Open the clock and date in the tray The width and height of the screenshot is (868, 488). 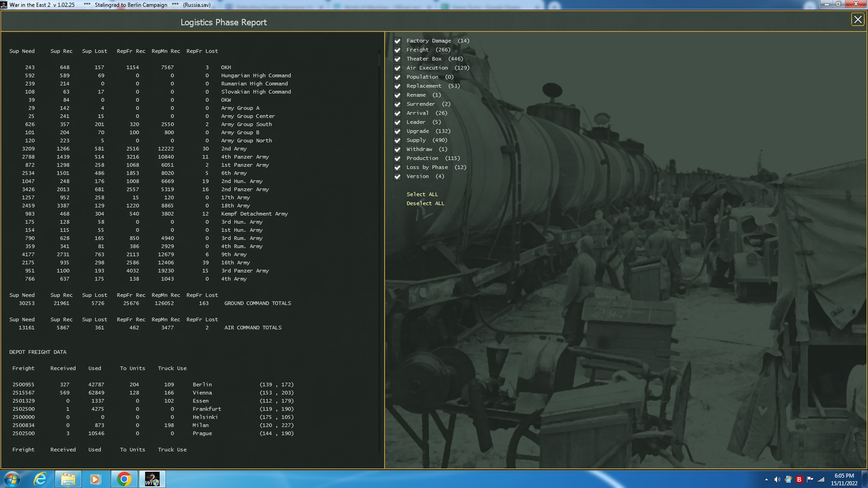pos(845,479)
